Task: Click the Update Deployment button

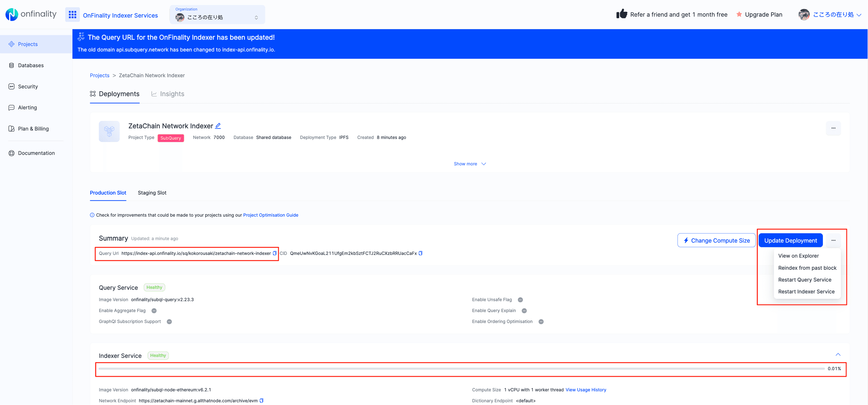Action: pos(790,240)
